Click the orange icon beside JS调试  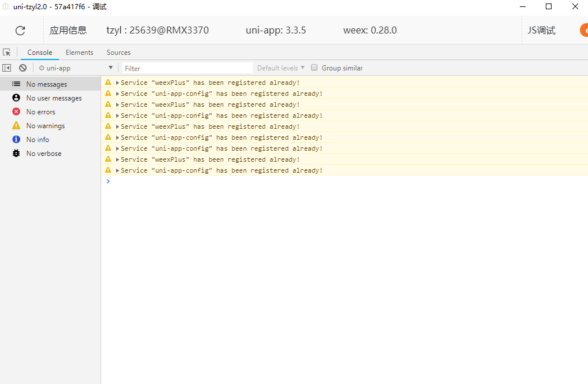584,30
